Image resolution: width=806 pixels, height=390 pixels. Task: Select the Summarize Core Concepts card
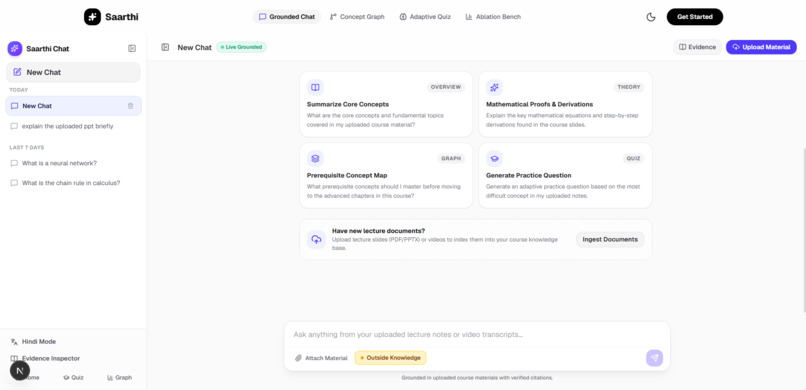tap(386, 104)
